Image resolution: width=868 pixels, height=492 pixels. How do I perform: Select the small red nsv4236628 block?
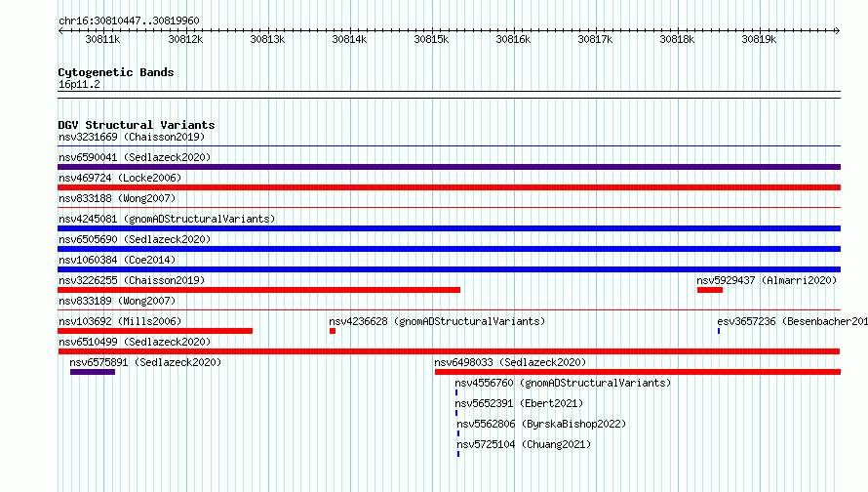pos(333,331)
